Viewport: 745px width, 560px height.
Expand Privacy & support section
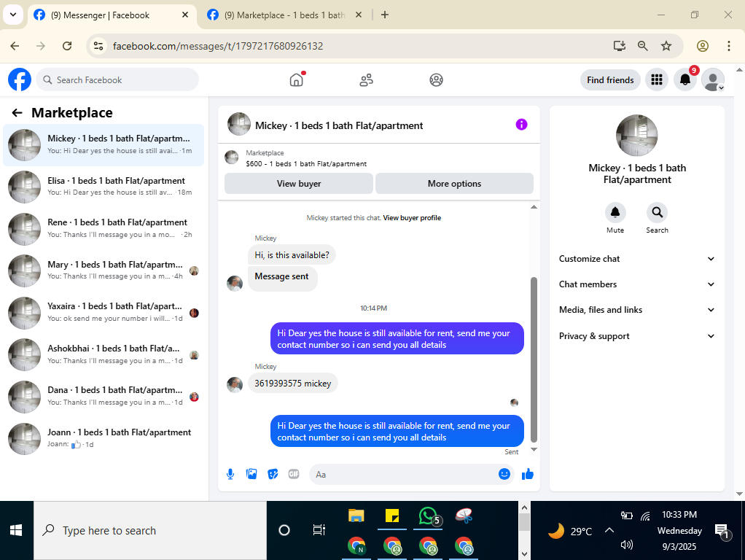click(x=636, y=336)
